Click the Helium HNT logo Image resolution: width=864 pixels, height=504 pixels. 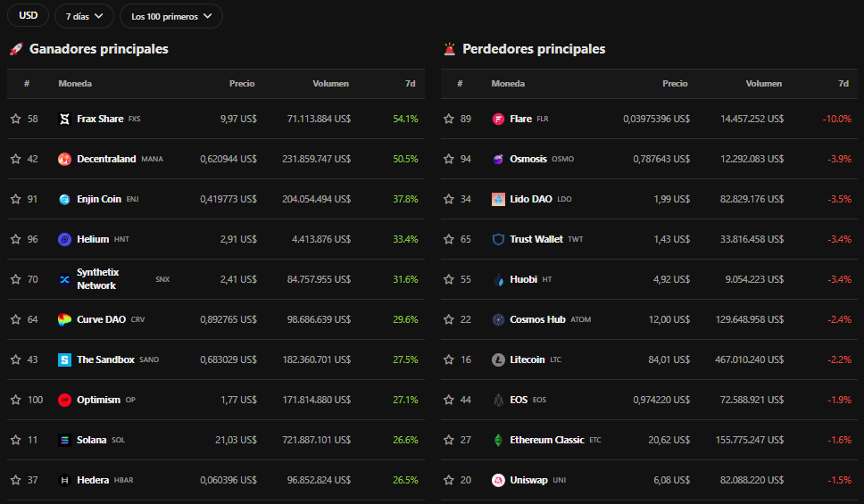[64, 240]
